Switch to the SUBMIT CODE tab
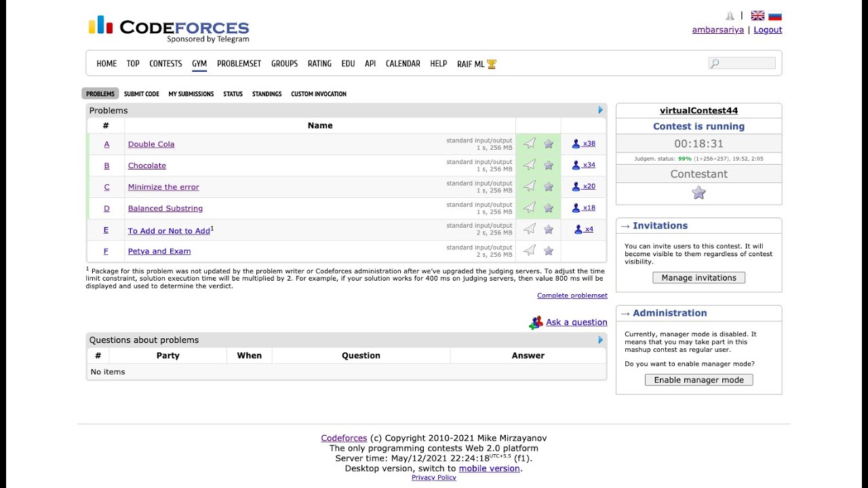The height and width of the screenshot is (488, 868). pyautogui.click(x=142, y=94)
